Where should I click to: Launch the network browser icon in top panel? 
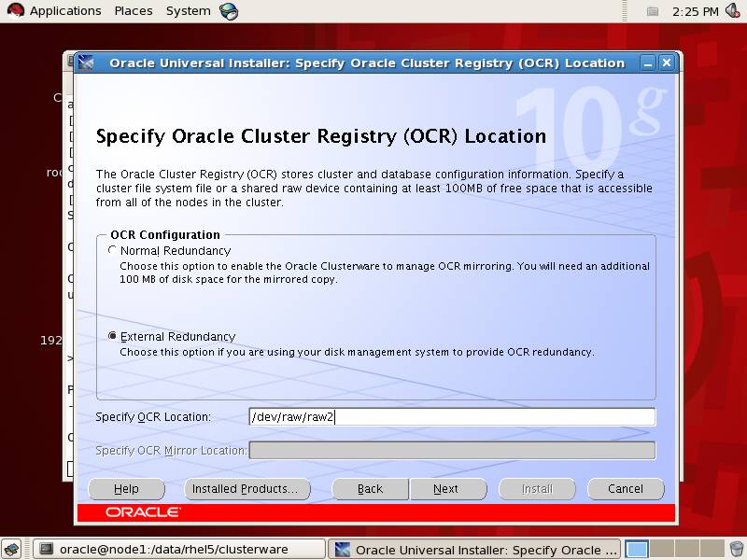[229, 11]
